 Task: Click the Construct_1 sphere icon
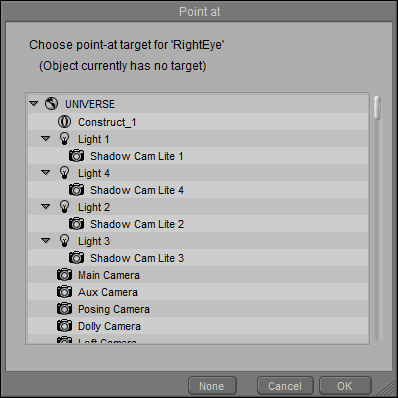(x=64, y=122)
